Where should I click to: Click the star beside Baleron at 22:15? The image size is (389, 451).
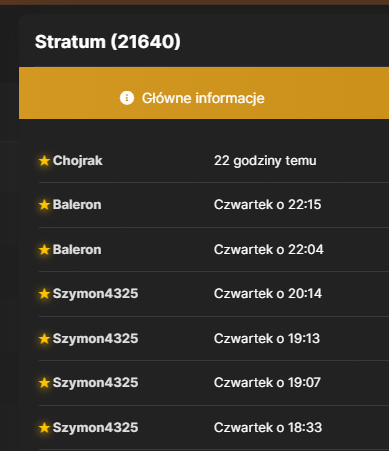pyautogui.click(x=44, y=205)
